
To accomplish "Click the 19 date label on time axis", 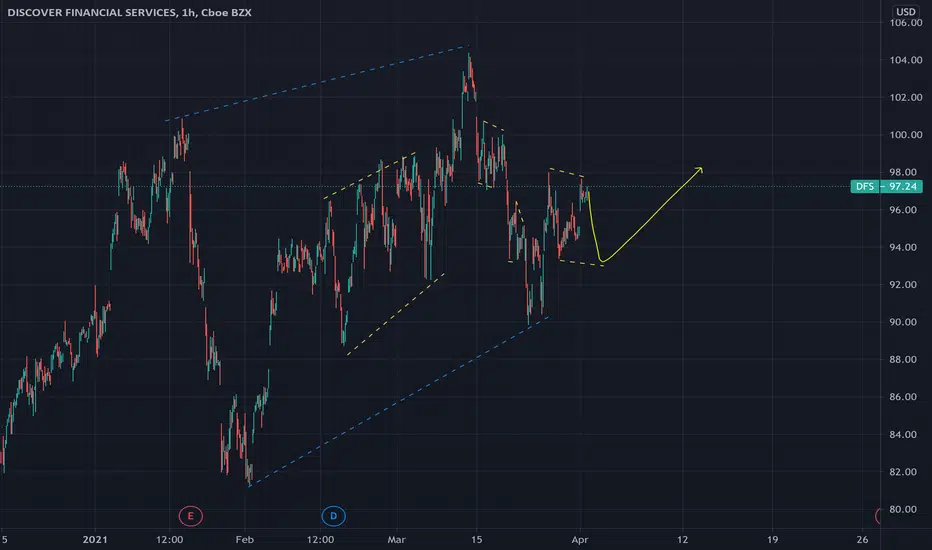I will click(x=772, y=540).
